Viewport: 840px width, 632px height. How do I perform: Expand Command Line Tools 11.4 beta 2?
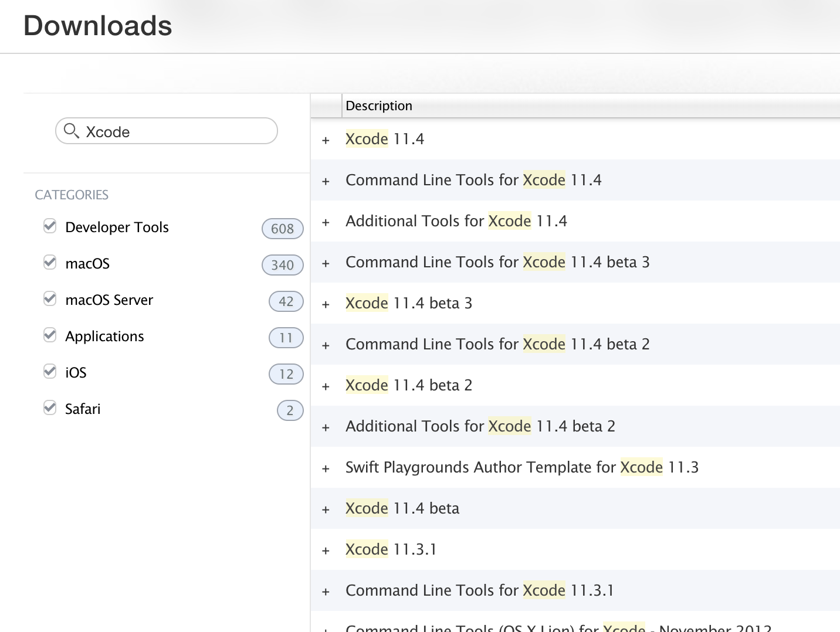(326, 345)
